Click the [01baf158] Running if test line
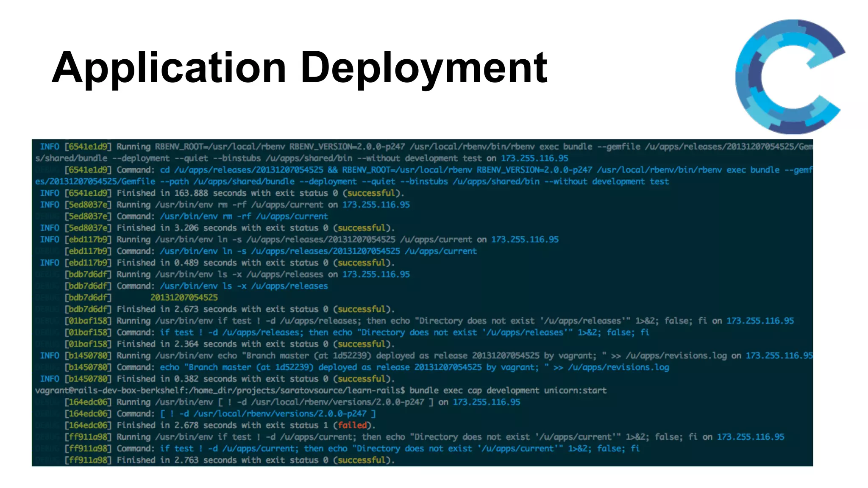The image size is (868, 488). point(415,321)
